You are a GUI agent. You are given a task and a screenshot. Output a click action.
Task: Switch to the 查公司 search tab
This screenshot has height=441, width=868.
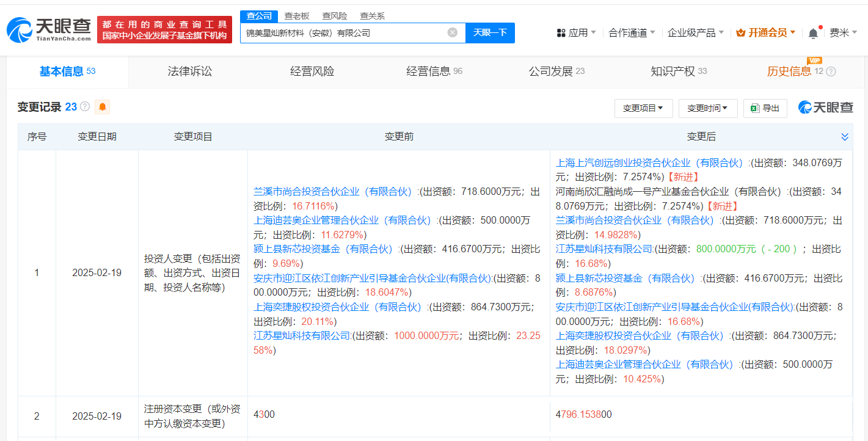coord(259,16)
